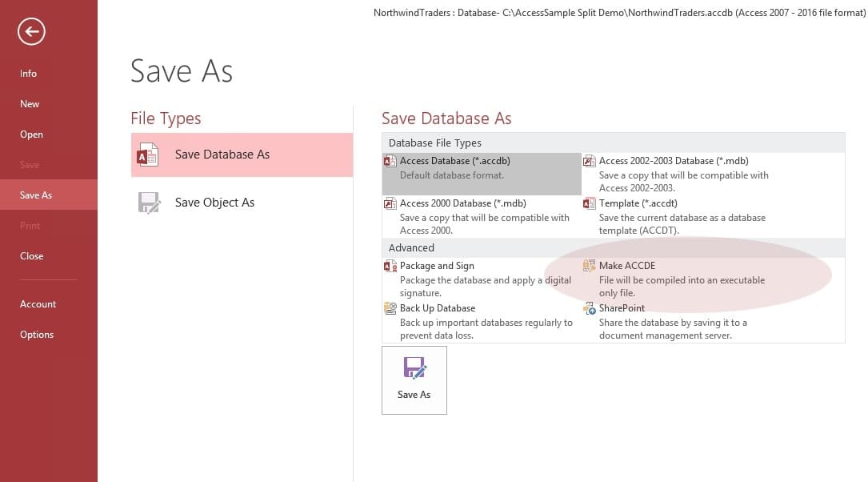
Task: Choose Close from the backstage menu
Action: 49,256
